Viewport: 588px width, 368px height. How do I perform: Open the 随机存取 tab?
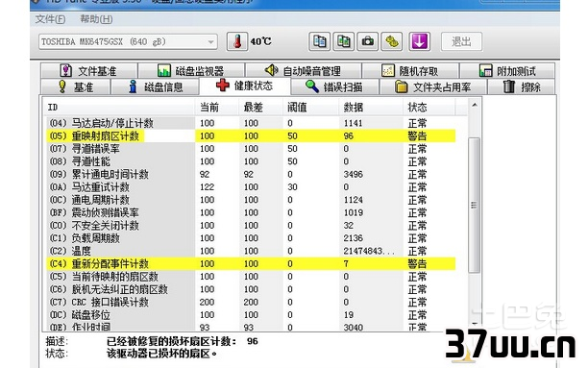click(410, 70)
